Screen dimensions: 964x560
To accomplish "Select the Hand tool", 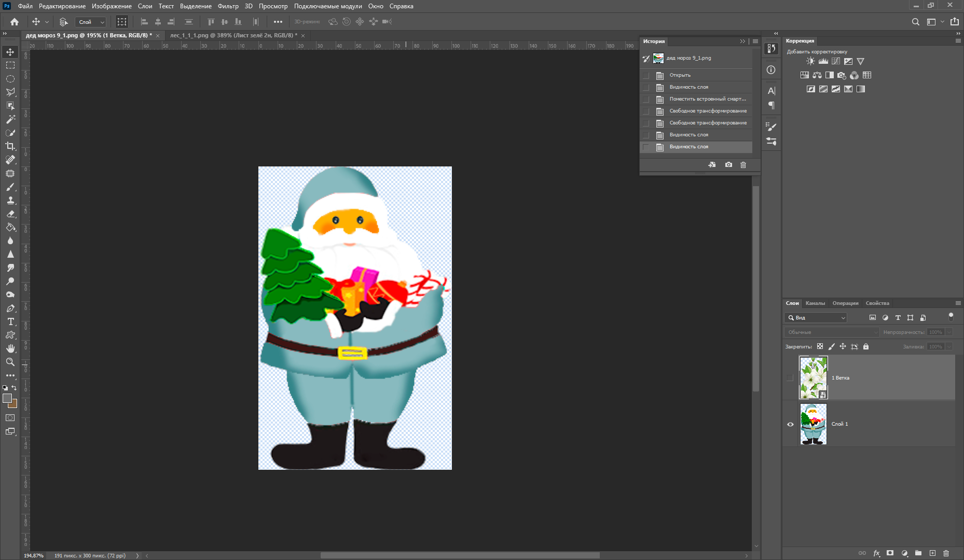I will [10, 348].
